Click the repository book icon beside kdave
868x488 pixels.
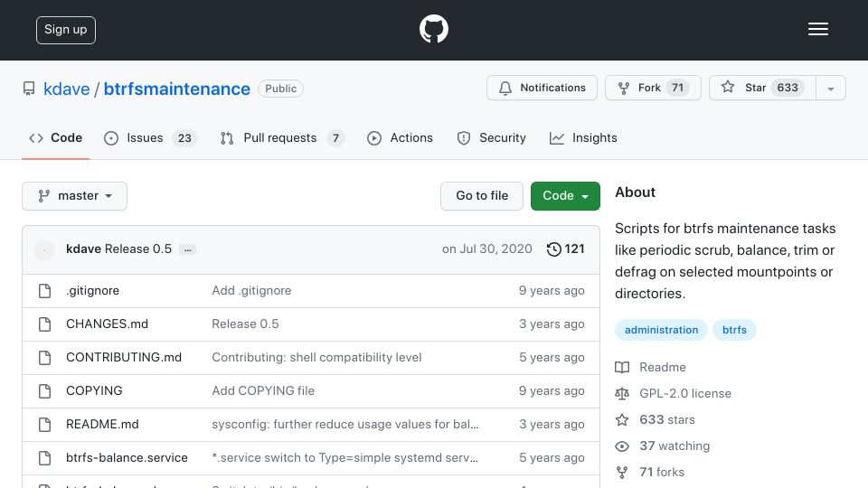click(x=29, y=89)
